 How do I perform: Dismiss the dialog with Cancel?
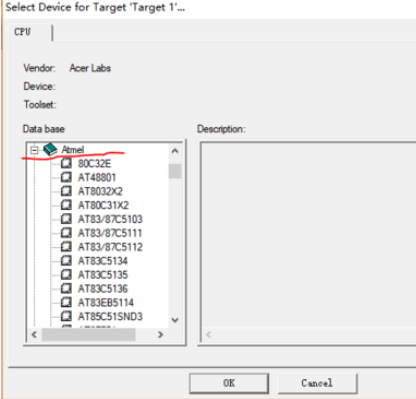pyautogui.click(x=317, y=383)
